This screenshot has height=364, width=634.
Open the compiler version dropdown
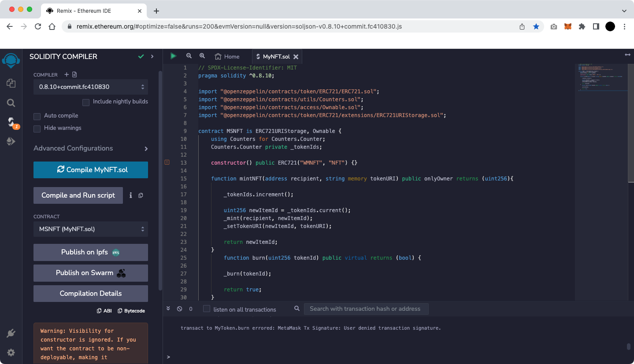click(x=91, y=87)
